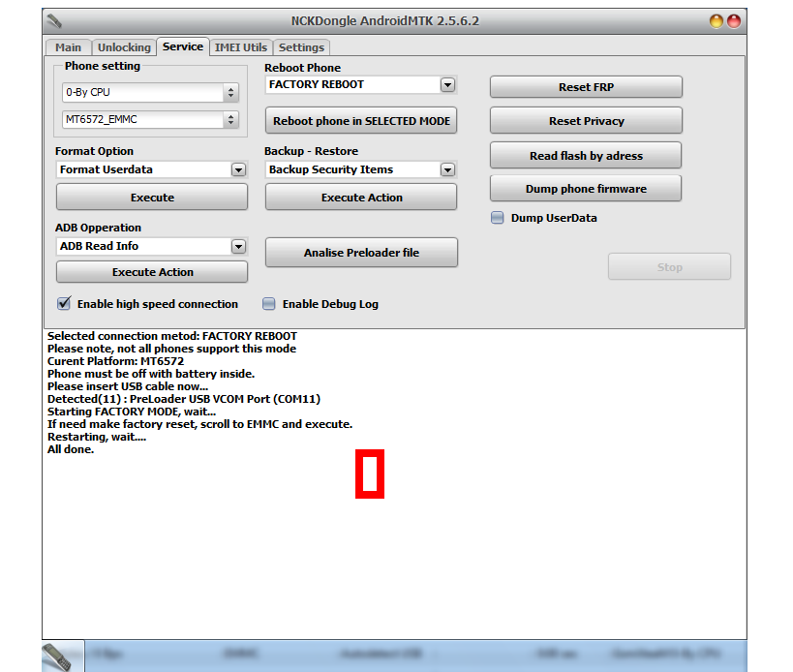Click the Reset FRP button
This screenshot has height=672, width=793.
tap(586, 87)
